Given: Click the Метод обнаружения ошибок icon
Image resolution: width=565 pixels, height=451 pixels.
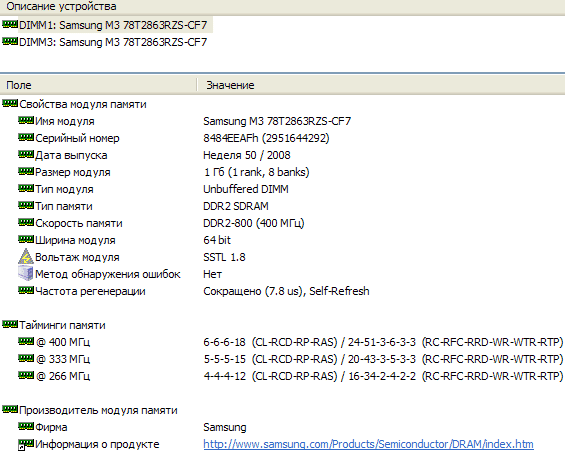Looking at the screenshot, I should click(26, 273).
